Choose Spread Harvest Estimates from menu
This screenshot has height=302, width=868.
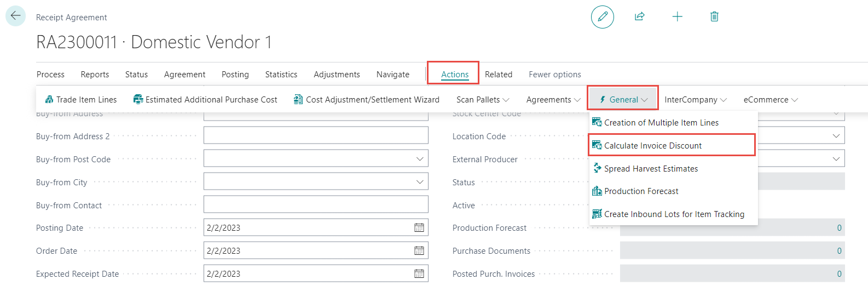[x=651, y=169]
